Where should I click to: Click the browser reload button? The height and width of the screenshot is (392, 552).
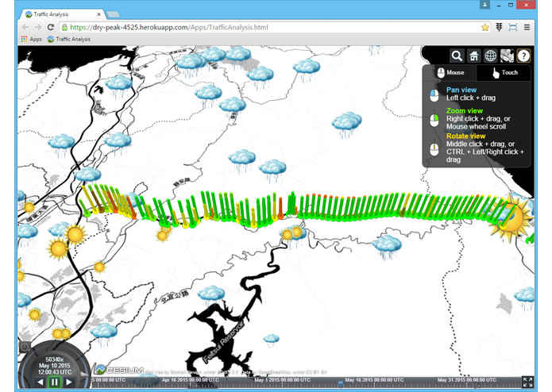pos(50,27)
